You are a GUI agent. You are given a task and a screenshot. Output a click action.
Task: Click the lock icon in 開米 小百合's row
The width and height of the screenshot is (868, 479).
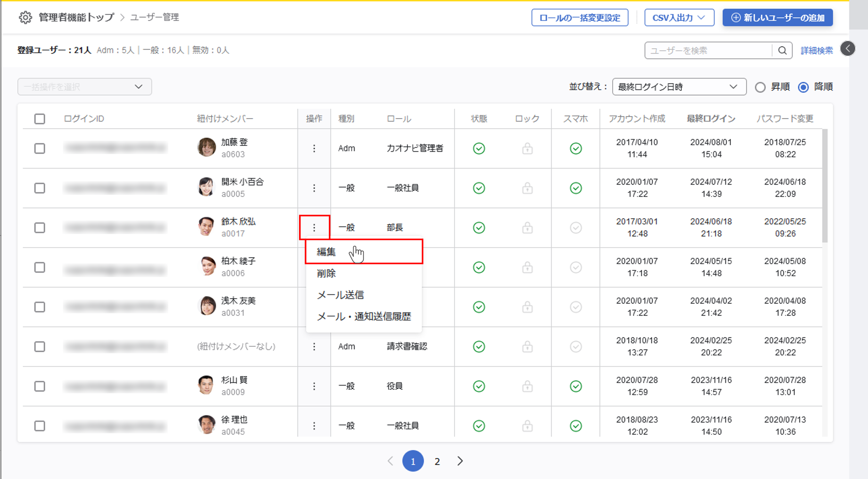tap(527, 188)
